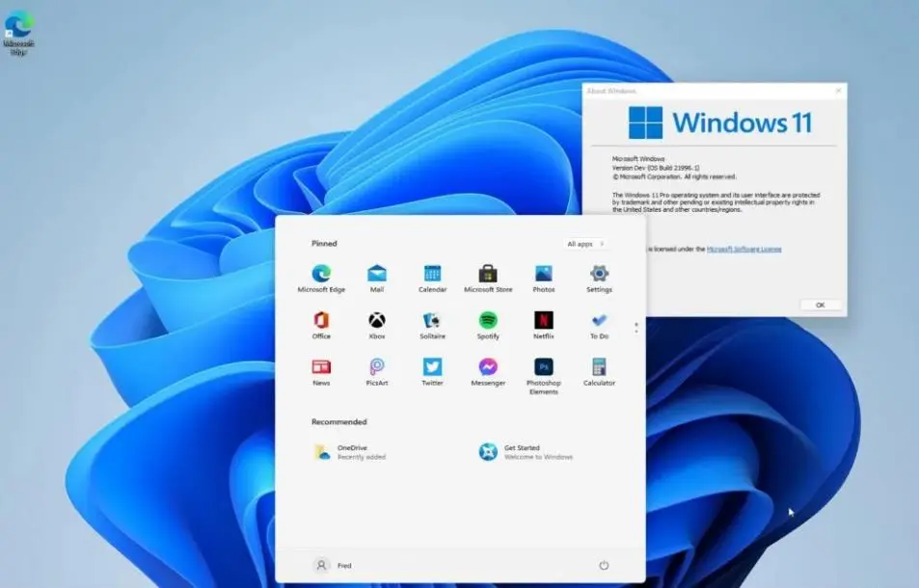Expand the All apps list
This screenshot has height=588, width=919.
coord(585,244)
